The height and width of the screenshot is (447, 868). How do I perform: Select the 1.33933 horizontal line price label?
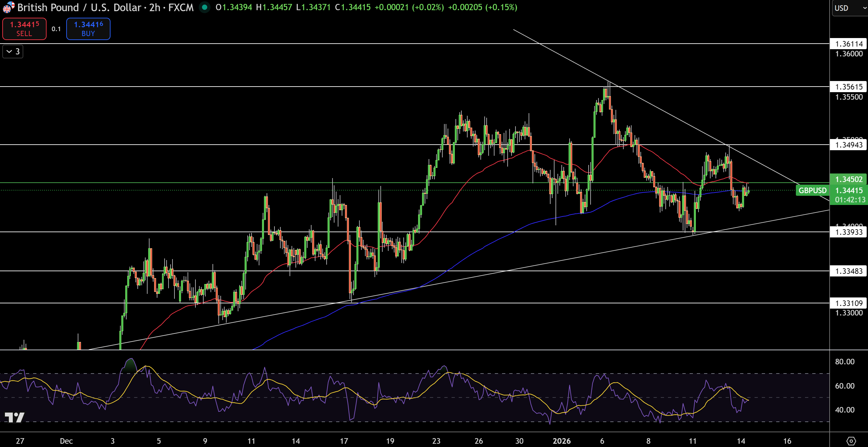point(848,232)
